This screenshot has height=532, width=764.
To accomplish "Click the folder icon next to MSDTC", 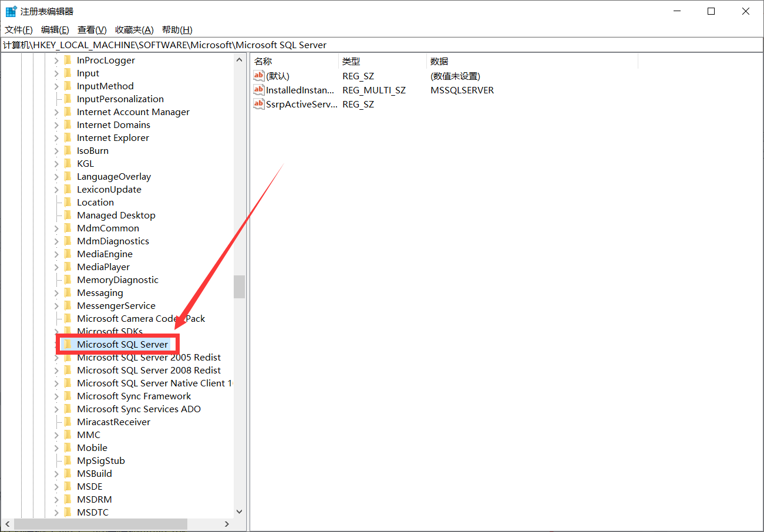I will (x=68, y=512).
